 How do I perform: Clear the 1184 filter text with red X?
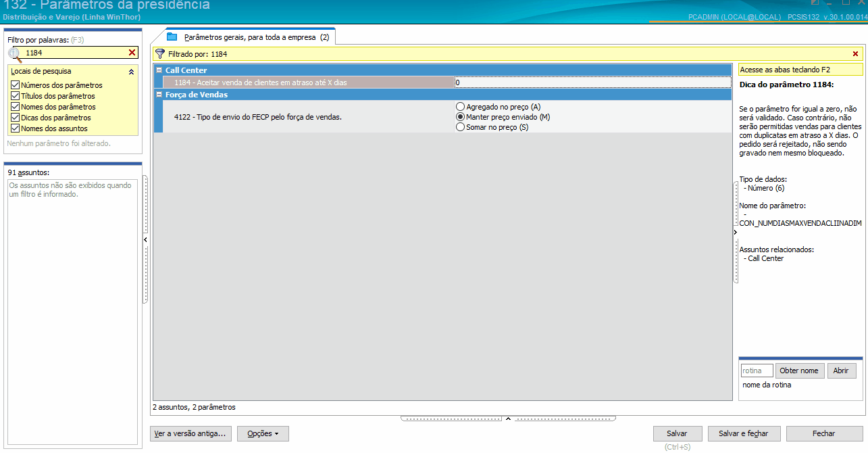click(132, 53)
